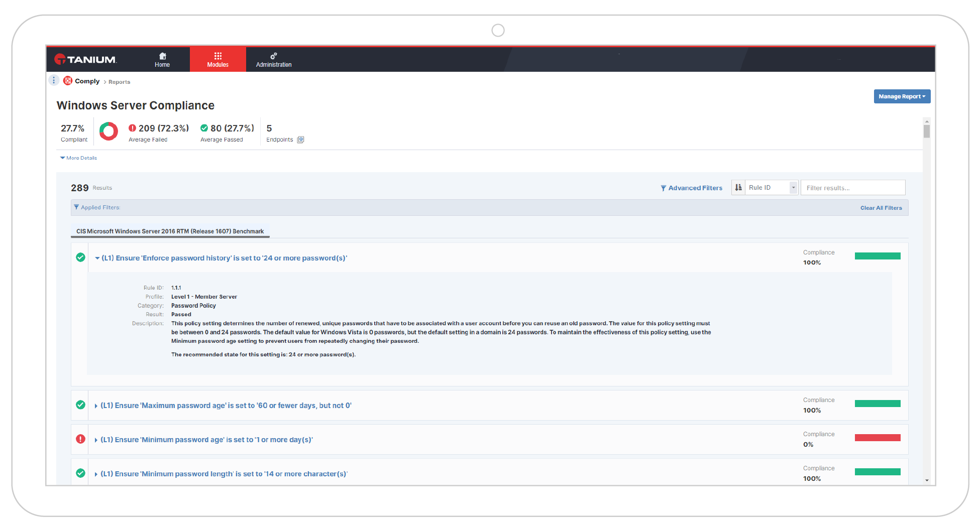
Task: Open the Administration menu
Action: click(x=274, y=60)
